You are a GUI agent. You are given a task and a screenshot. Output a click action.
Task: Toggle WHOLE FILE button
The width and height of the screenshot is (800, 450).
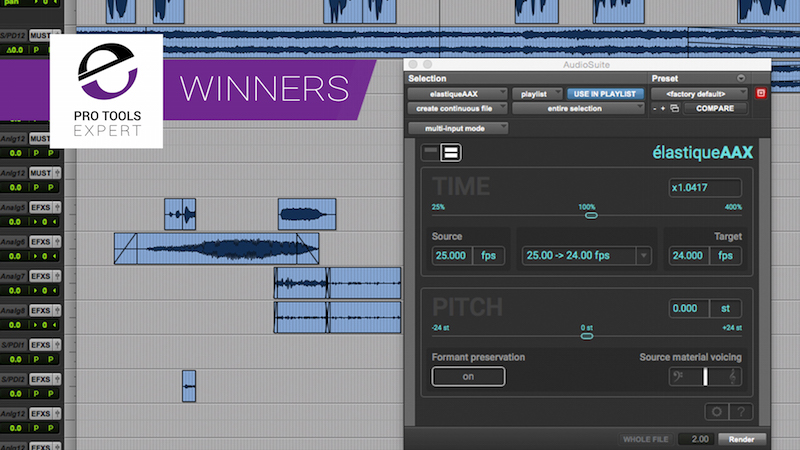[645, 439]
